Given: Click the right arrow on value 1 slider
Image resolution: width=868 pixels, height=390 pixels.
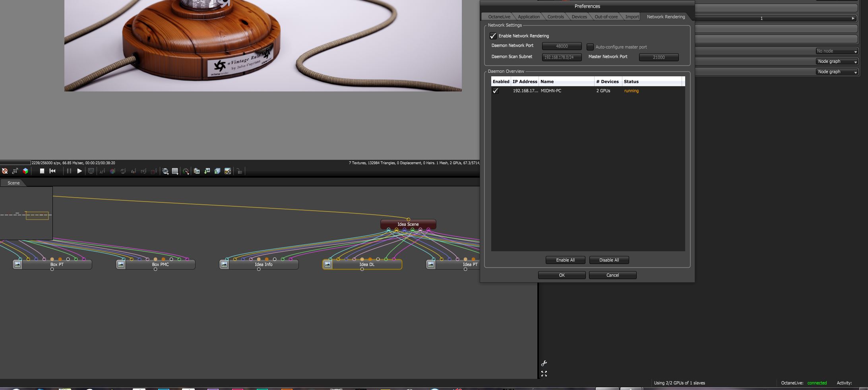Looking at the screenshot, I should click(853, 18).
